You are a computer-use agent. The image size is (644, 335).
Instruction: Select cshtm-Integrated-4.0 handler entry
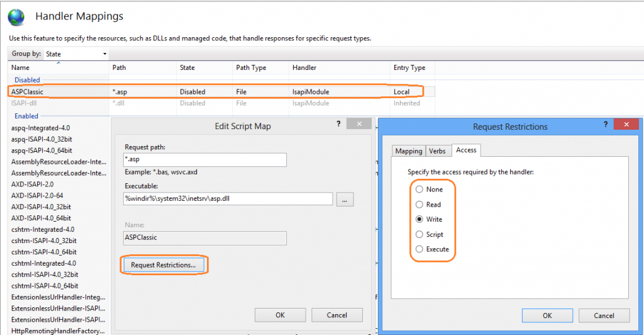[43, 229]
